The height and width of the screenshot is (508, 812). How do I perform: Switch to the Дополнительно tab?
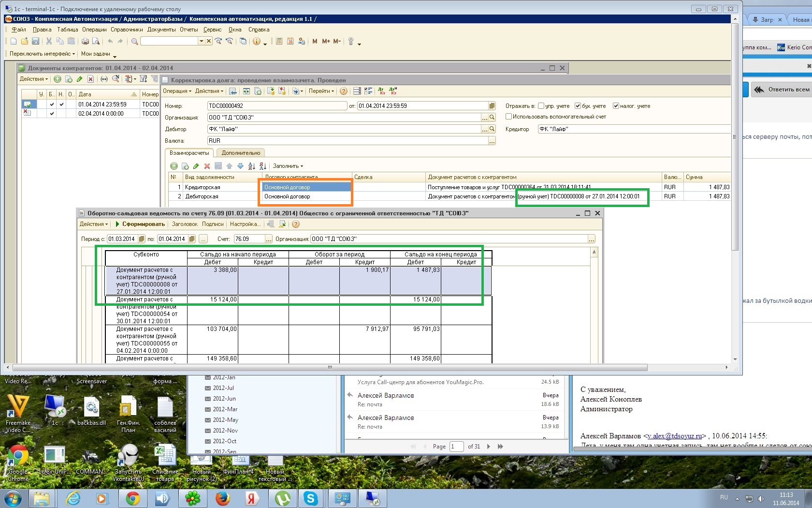pos(241,153)
